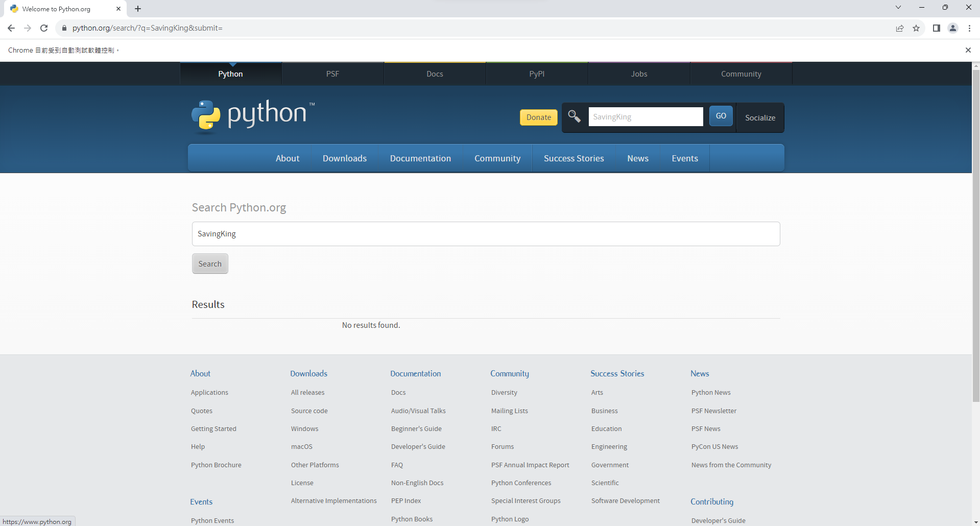
Task: Open the tab search chevron
Action: click(898, 7)
